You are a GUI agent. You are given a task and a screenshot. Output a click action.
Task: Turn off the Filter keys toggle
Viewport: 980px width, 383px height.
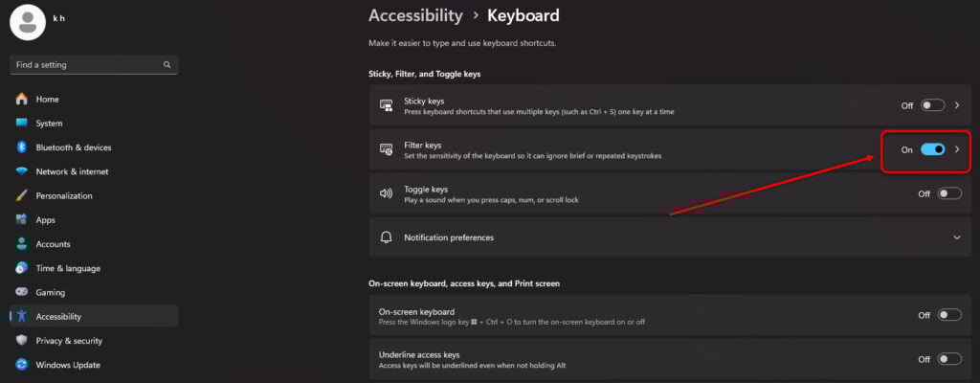point(932,149)
